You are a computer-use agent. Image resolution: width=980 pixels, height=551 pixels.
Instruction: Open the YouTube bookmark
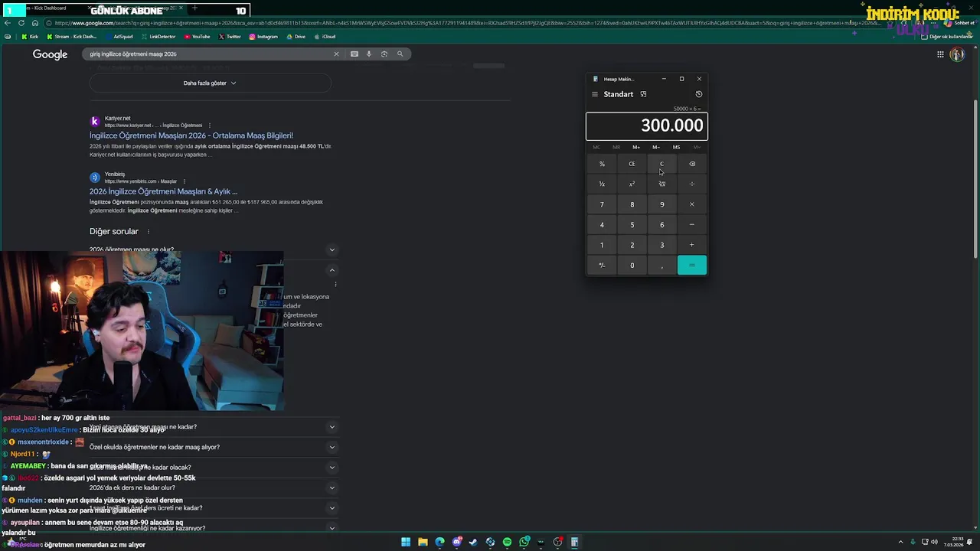point(197,37)
